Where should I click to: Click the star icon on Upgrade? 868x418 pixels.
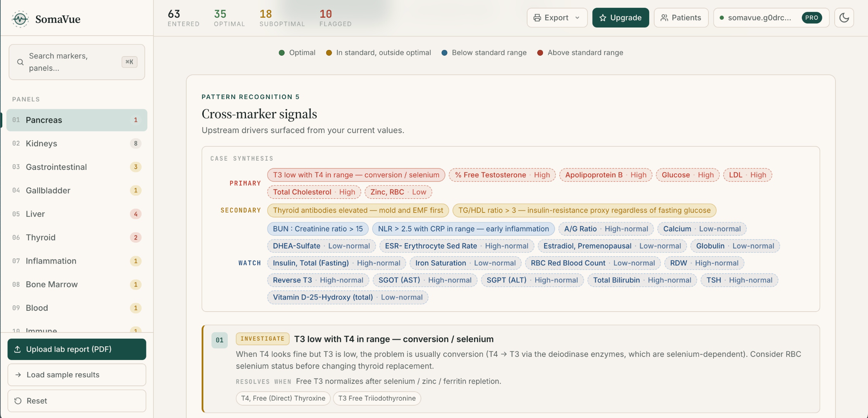603,18
